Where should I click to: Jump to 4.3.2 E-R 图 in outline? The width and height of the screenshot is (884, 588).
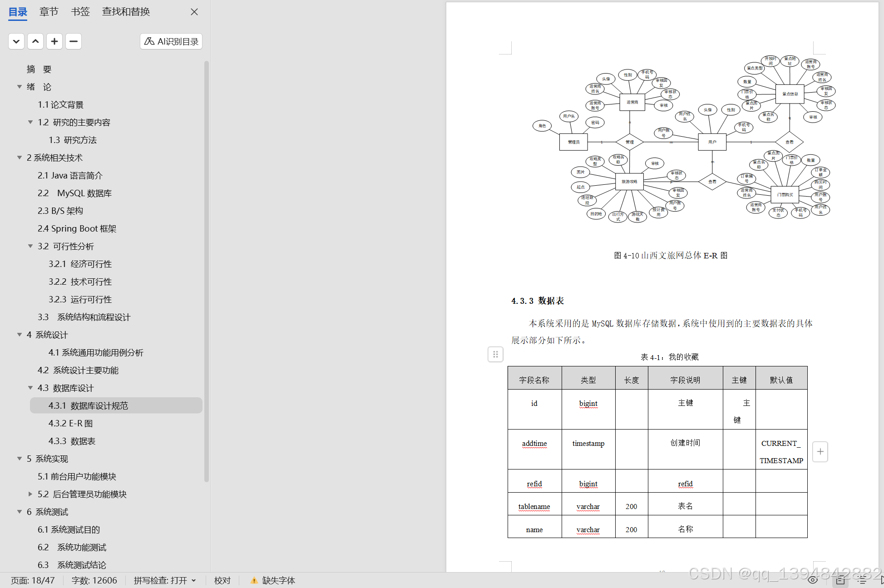[71, 423]
